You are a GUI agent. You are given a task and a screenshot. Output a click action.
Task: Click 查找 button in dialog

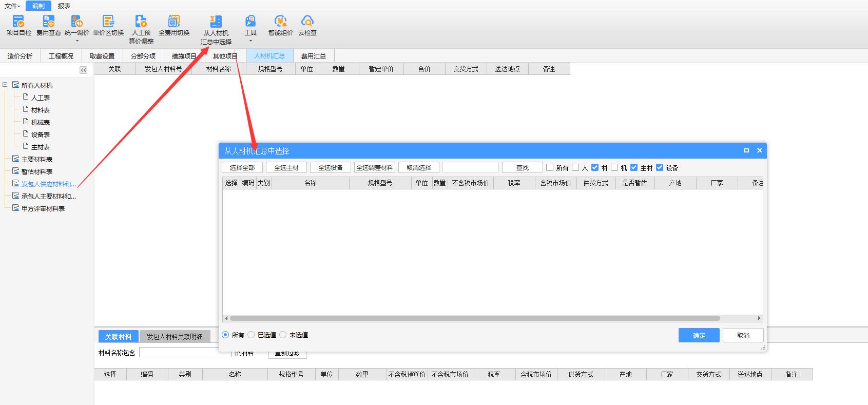click(523, 167)
